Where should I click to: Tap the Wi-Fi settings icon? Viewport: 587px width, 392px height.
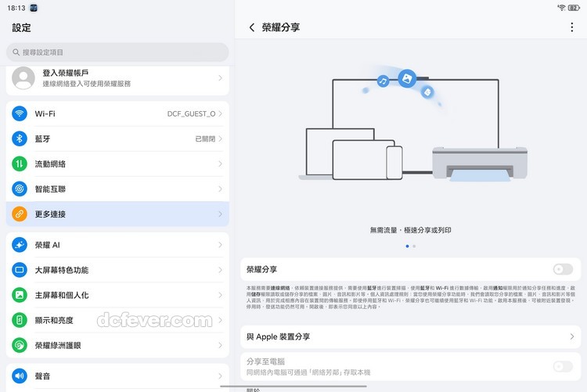[x=20, y=113]
